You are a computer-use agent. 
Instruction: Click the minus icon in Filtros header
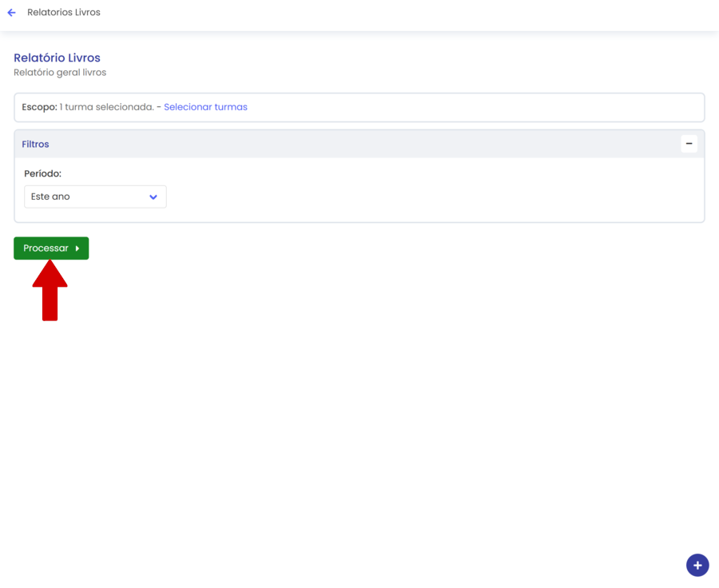[x=689, y=144]
